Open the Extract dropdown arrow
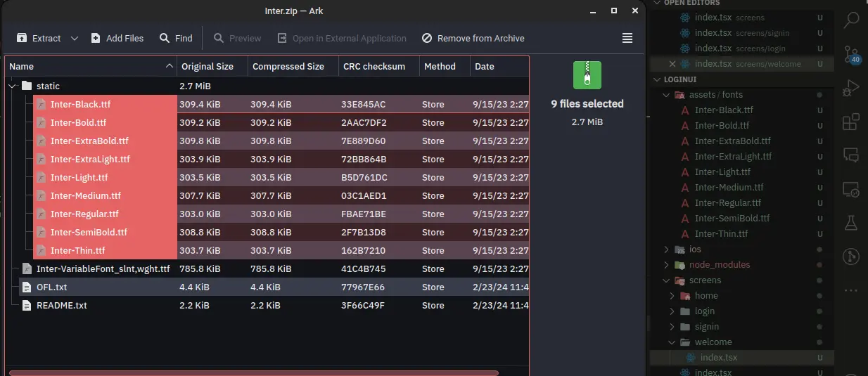Viewport: 868px width, 376px height. pos(75,38)
